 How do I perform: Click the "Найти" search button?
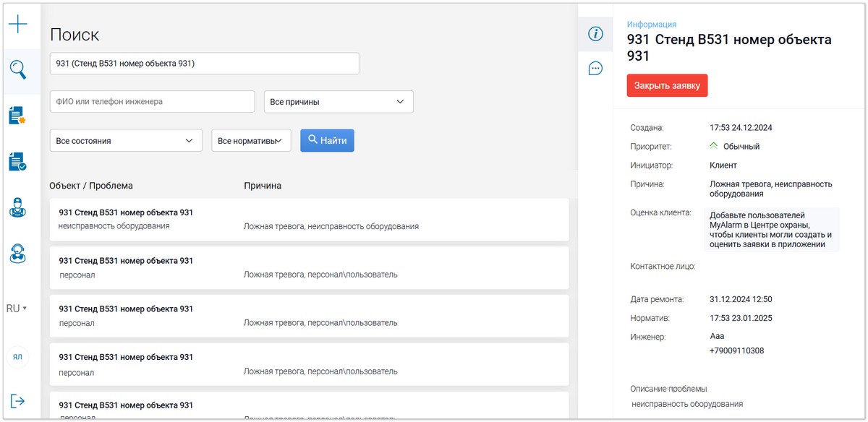327,140
